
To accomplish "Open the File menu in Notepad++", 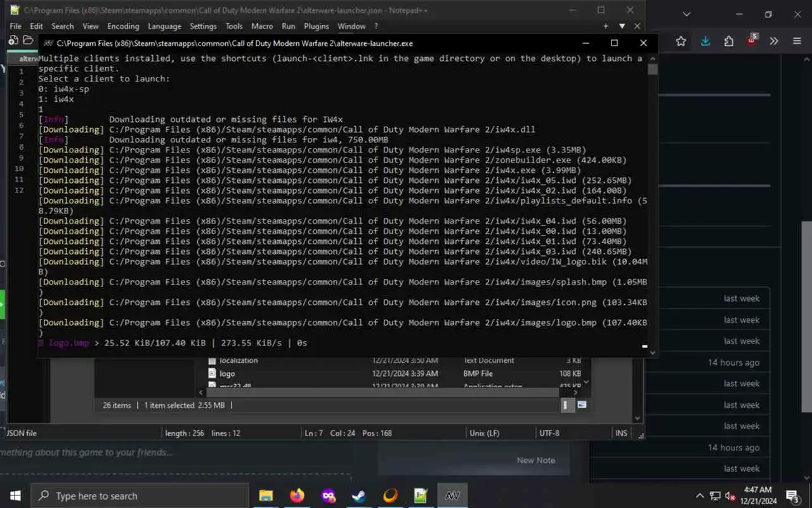I will coord(16,26).
